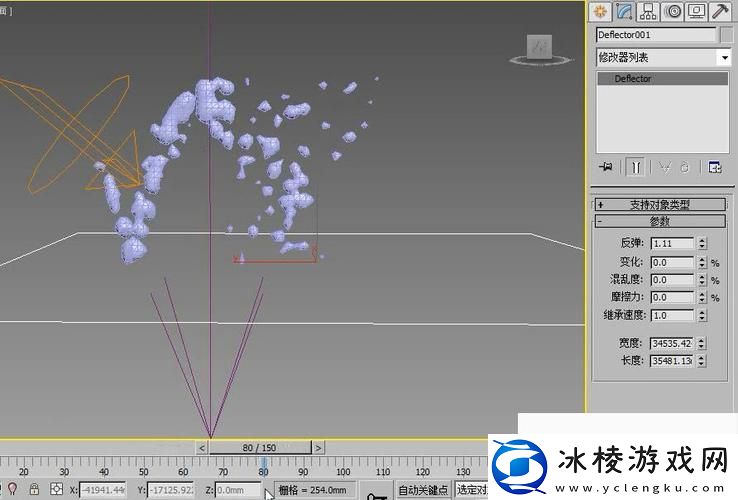Click frame 100 on the track bar
The image size is (738, 500).
tap(343, 471)
